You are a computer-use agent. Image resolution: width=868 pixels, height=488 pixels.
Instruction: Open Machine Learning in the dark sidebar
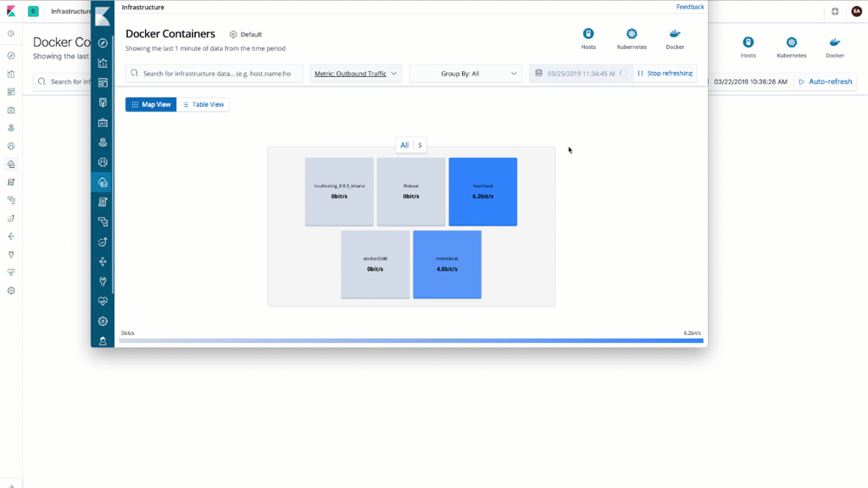coord(103,163)
